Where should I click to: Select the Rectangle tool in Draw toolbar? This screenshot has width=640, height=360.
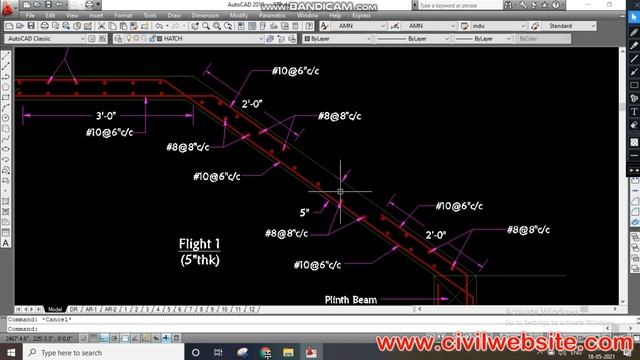coord(6,97)
